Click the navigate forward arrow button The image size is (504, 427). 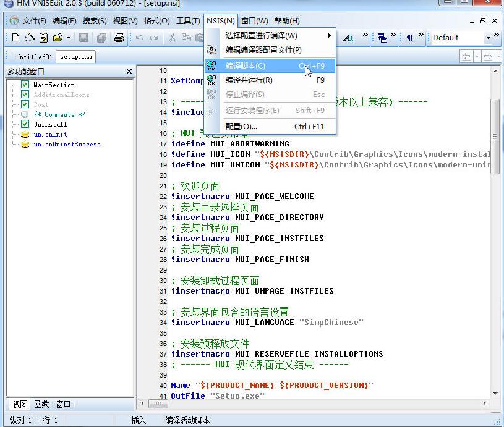click(x=488, y=57)
